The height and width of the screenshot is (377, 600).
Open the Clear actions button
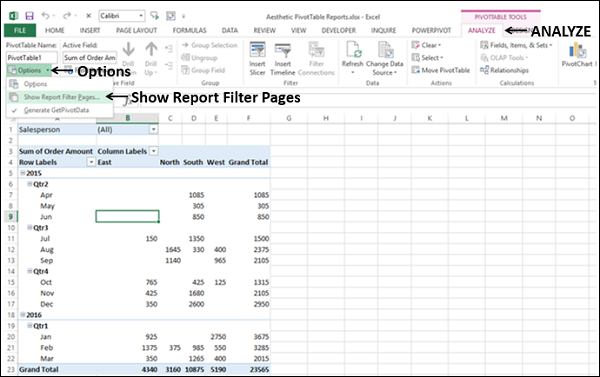click(x=427, y=45)
